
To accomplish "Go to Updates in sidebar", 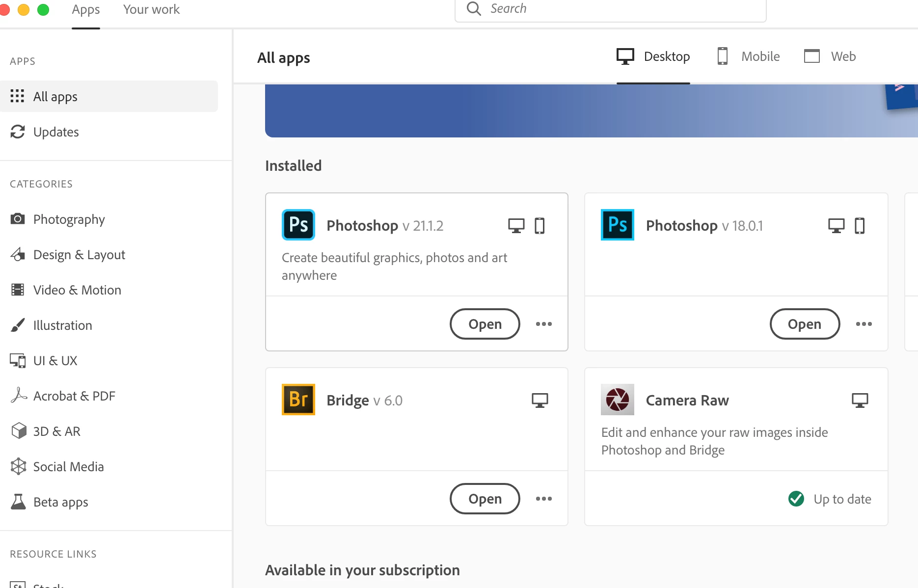I will [109, 132].
